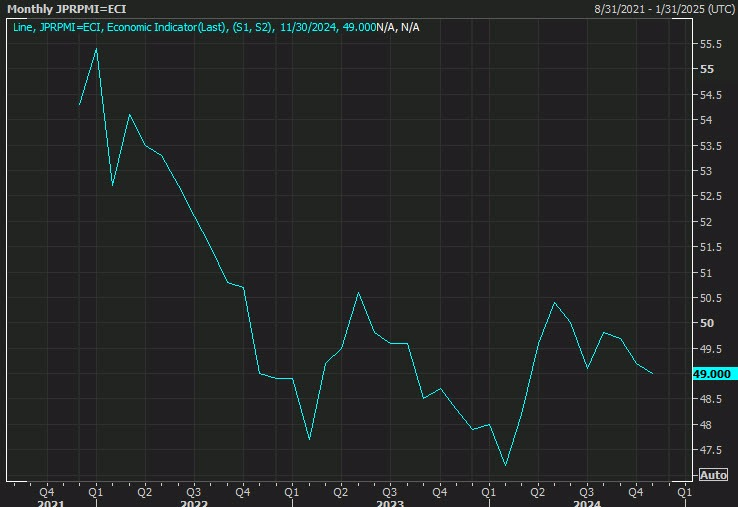Click the Q4 2023 axis label

pyautogui.click(x=440, y=492)
